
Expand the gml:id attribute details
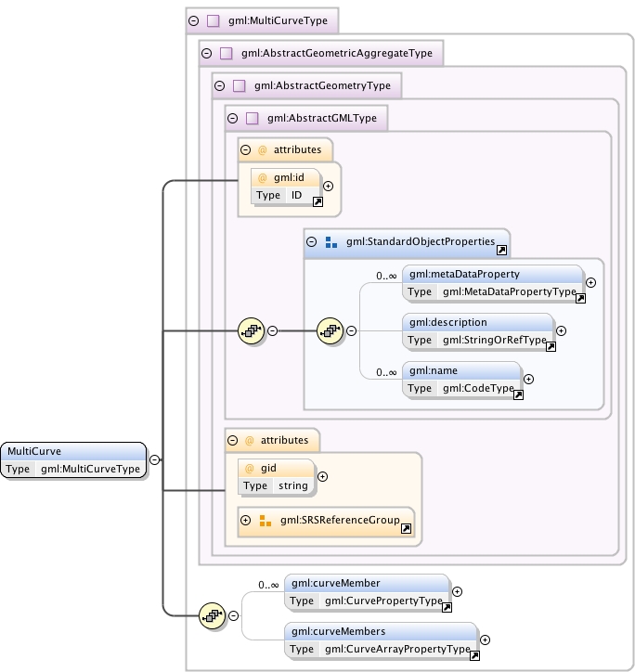328,186
